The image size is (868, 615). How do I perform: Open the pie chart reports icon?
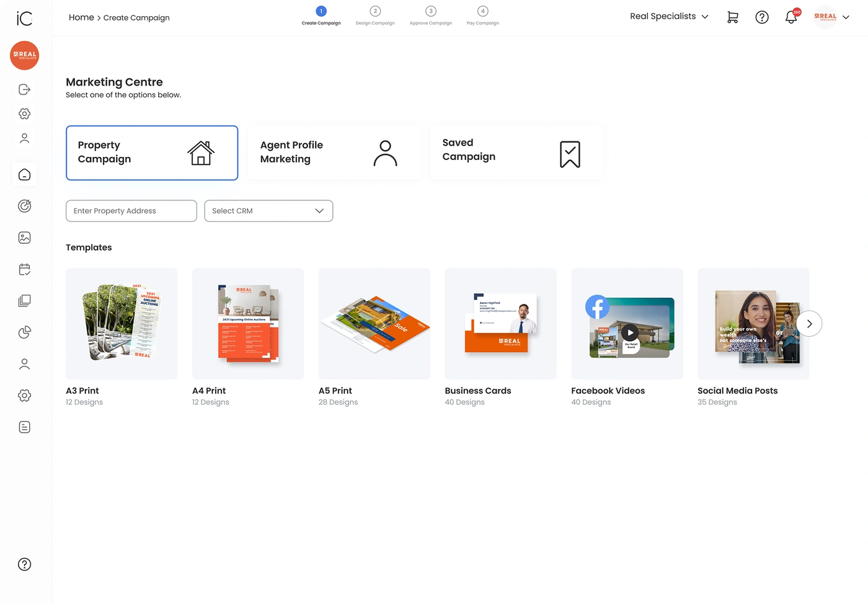(25, 332)
